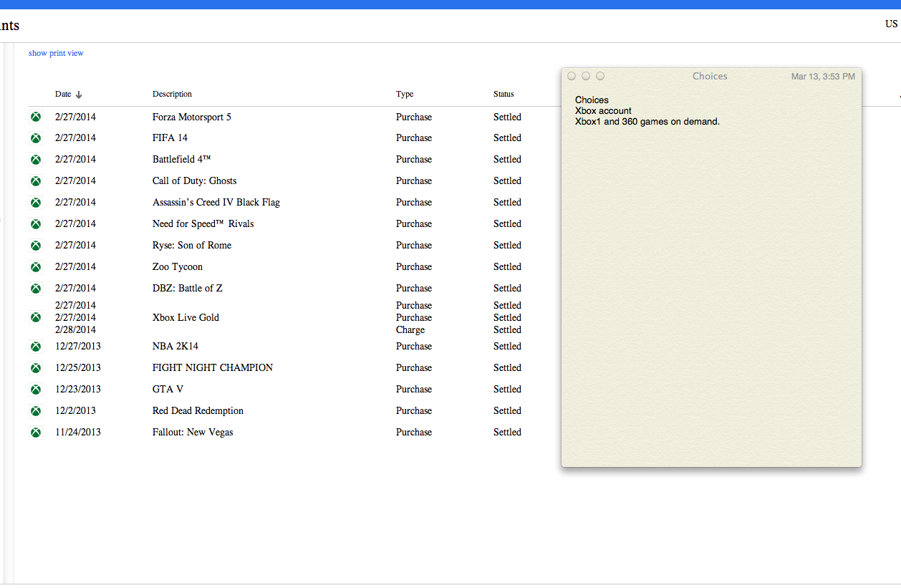Screen dimensions: 901x588
Task: Select GTA V description
Action: [168, 389]
